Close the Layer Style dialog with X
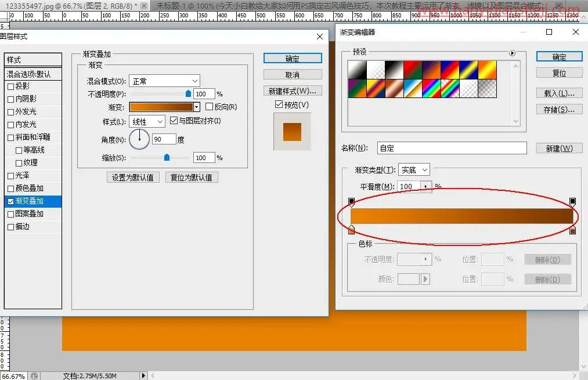588x380 pixels. (319, 37)
